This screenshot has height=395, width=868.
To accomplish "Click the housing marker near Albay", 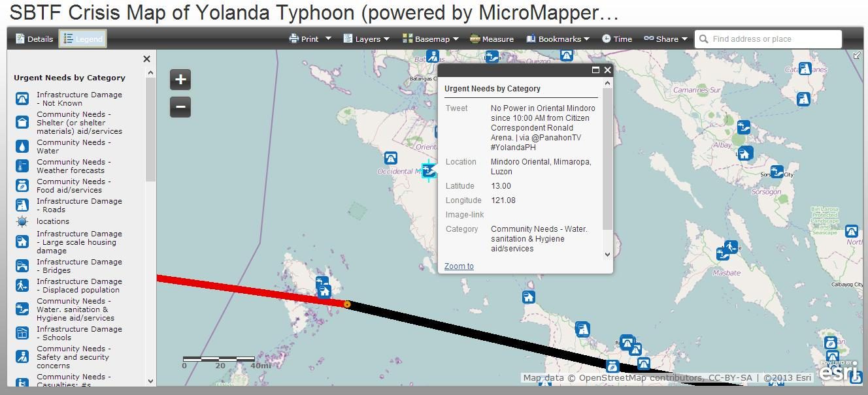I will (x=745, y=153).
